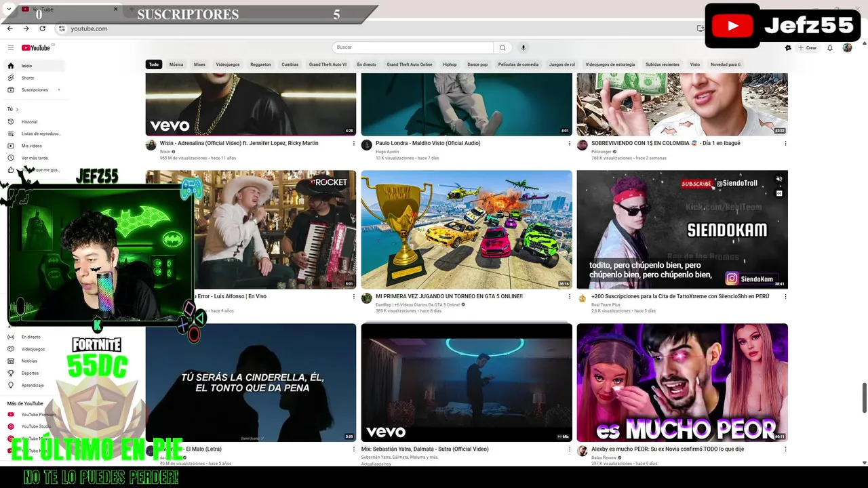
Task: Open options for Sebastián Yatra mix
Action: 569,449
